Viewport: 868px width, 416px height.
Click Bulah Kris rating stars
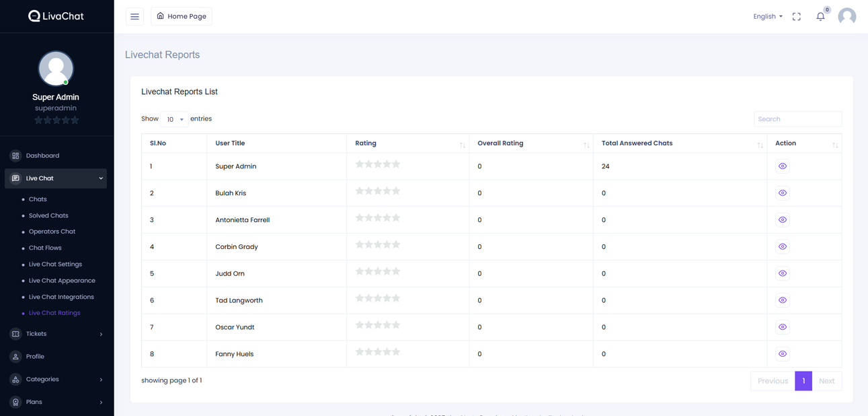point(378,191)
